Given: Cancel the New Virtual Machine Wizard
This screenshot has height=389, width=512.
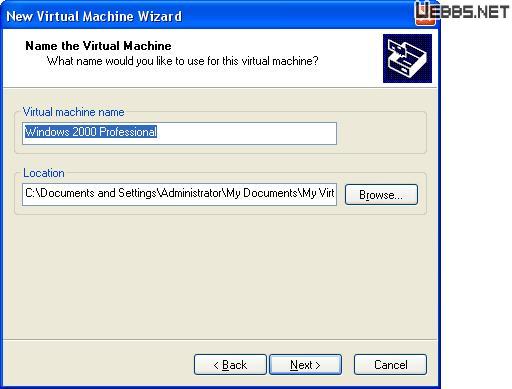Looking at the screenshot, I should (x=390, y=365).
